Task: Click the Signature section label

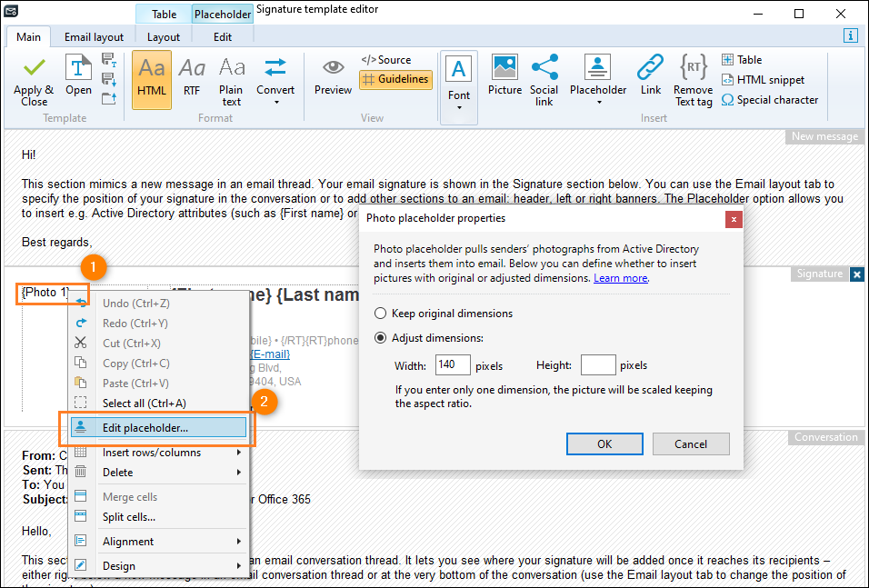Action: 820,274
